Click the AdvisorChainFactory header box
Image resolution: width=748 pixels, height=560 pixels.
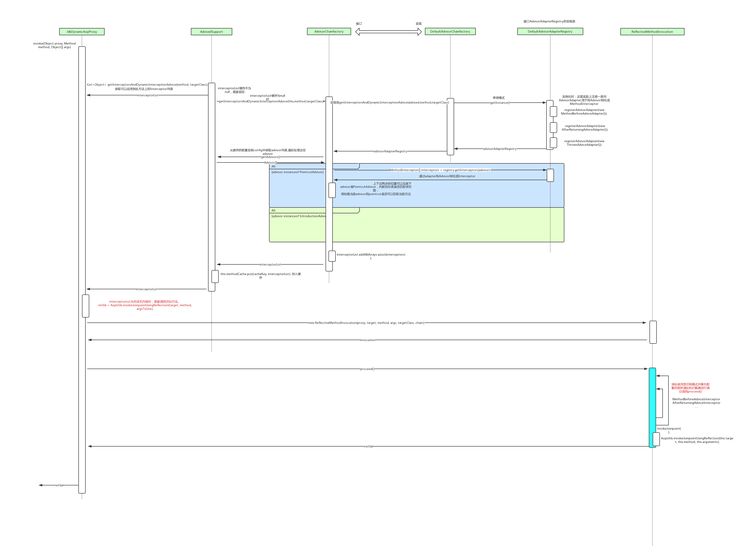pos(329,31)
